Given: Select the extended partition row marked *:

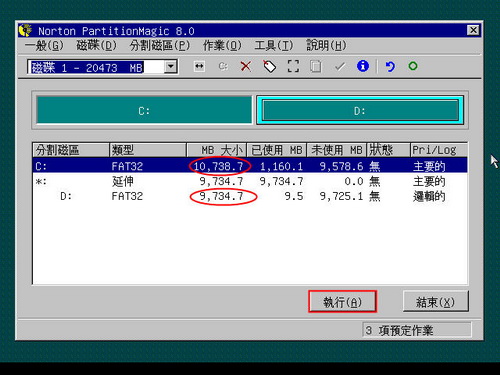Looking at the screenshot, I should point(250,181).
